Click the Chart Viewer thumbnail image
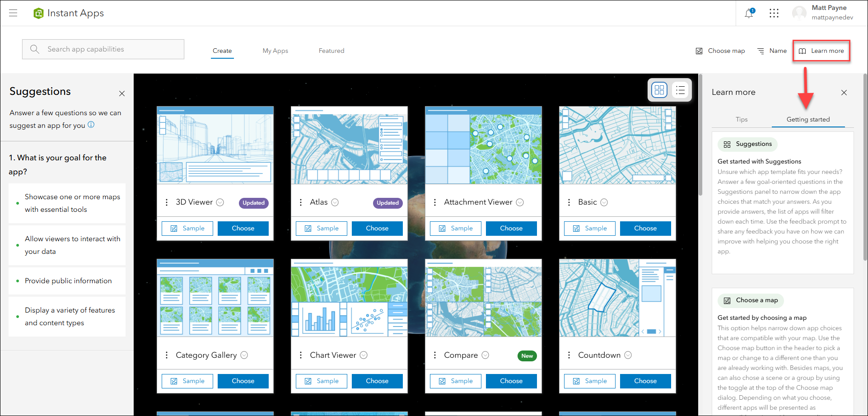Viewport: 868px width, 416px height. coord(350,298)
